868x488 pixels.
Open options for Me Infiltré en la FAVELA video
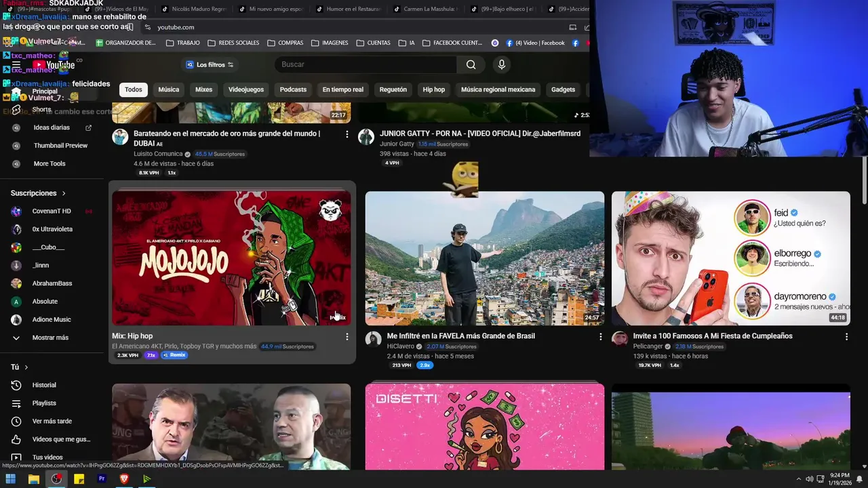(600, 337)
